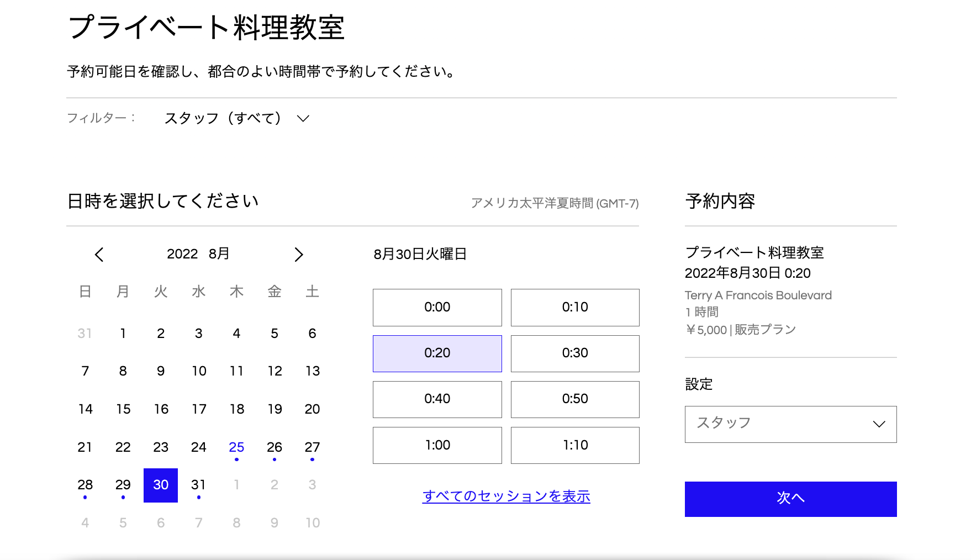The width and height of the screenshot is (971, 560).
Task: Click the 0:00 time slot
Action: tap(437, 308)
